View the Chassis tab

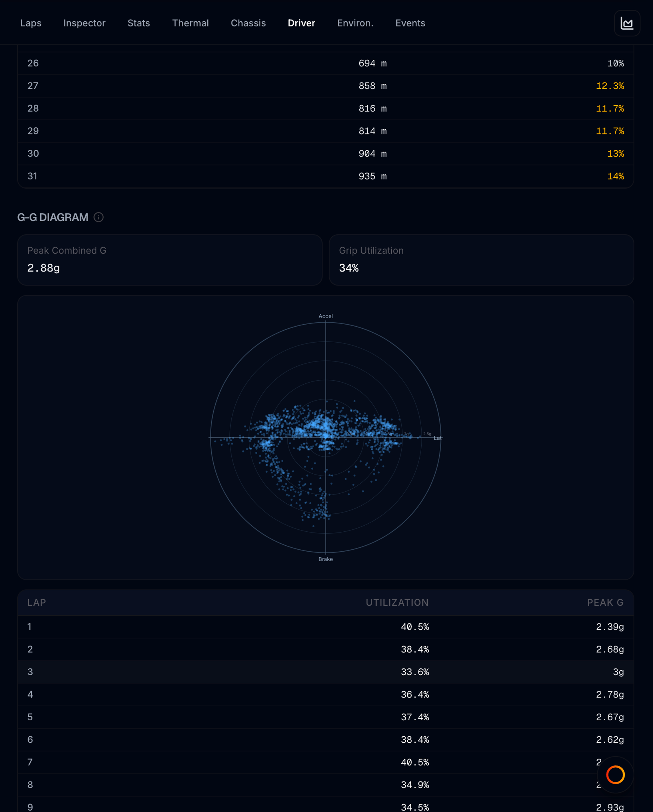pos(248,23)
